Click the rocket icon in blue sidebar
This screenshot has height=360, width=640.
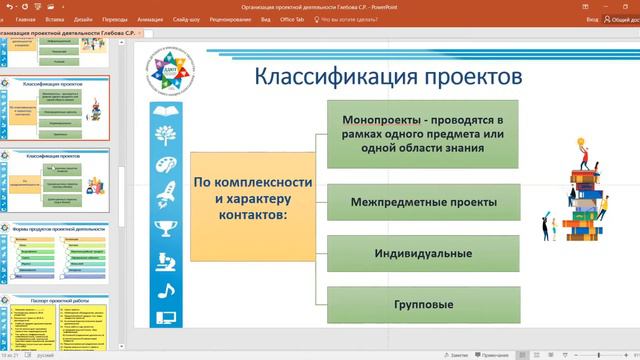(166, 195)
